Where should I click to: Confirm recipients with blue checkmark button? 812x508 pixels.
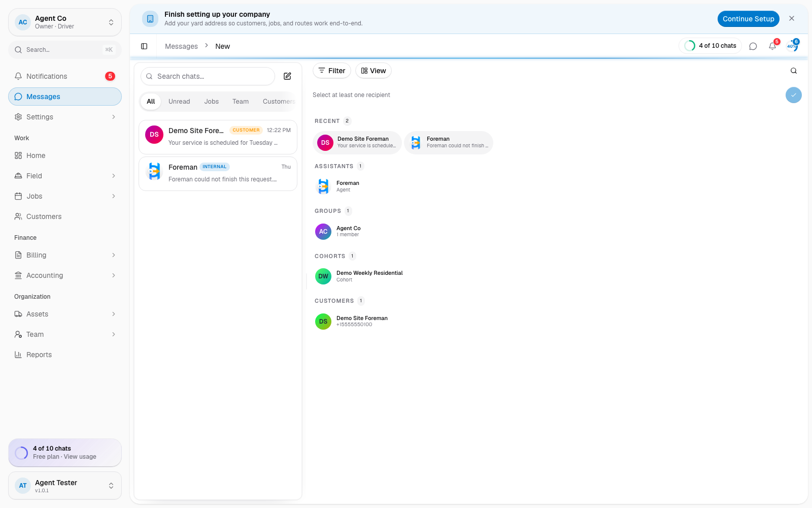point(794,95)
